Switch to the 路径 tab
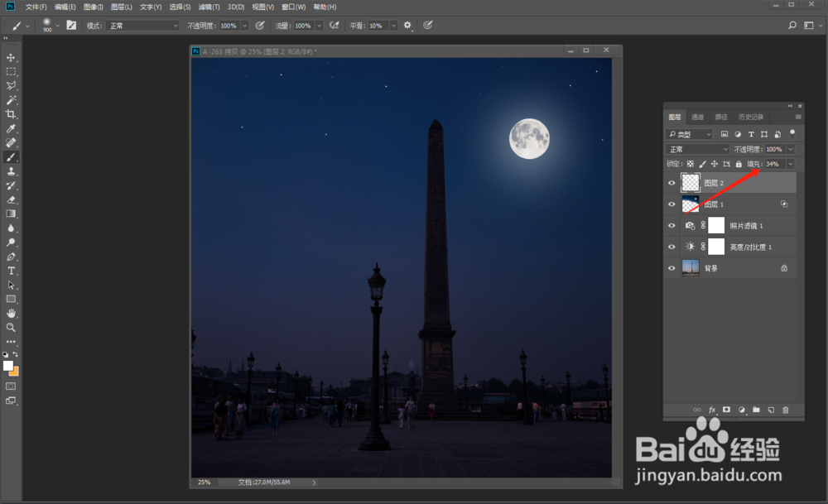The image size is (828, 504). click(721, 118)
